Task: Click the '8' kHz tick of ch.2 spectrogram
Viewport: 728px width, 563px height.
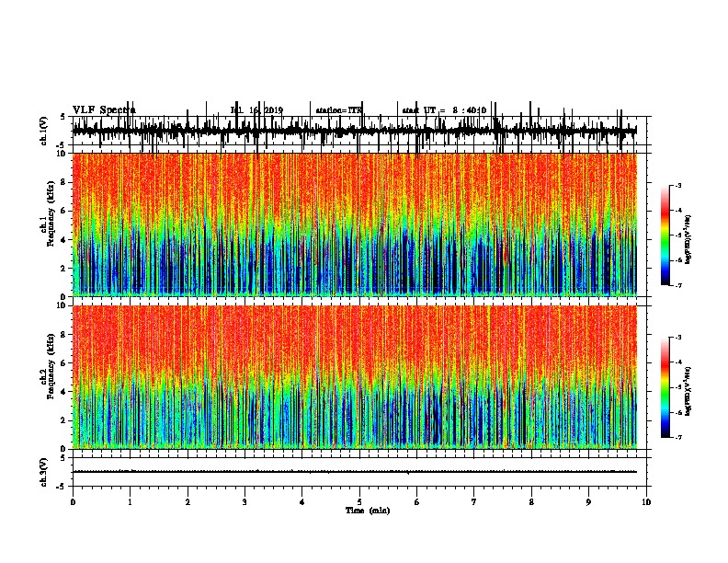Action: (64, 334)
